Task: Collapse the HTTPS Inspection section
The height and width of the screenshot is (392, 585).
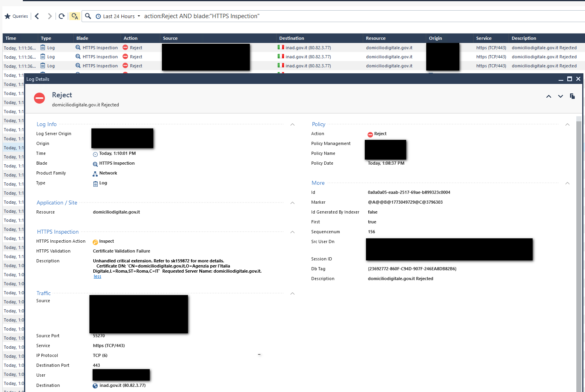Action: point(292,232)
